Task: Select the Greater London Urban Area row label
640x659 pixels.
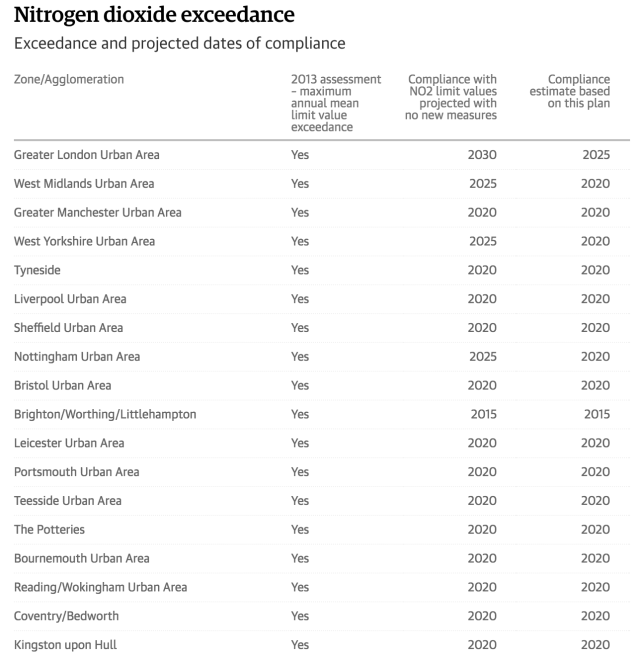Action: [x=86, y=155]
